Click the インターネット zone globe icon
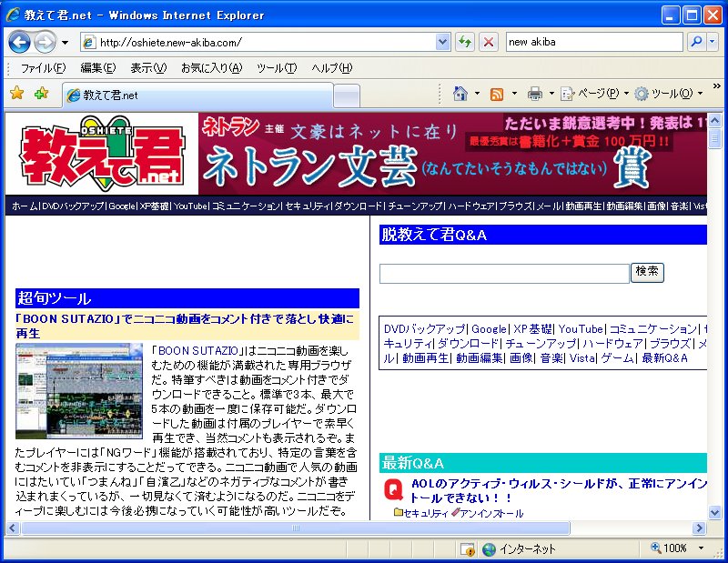The height and width of the screenshot is (563, 728). click(489, 549)
